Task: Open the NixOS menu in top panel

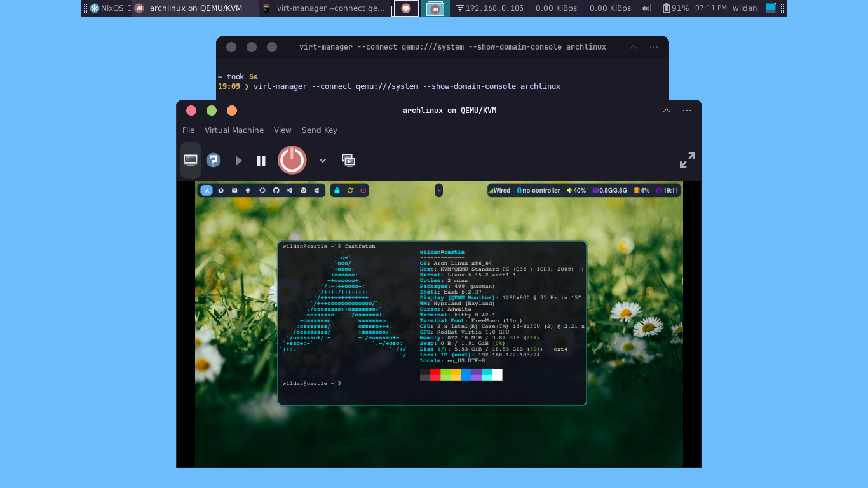Action: pyautogui.click(x=107, y=8)
